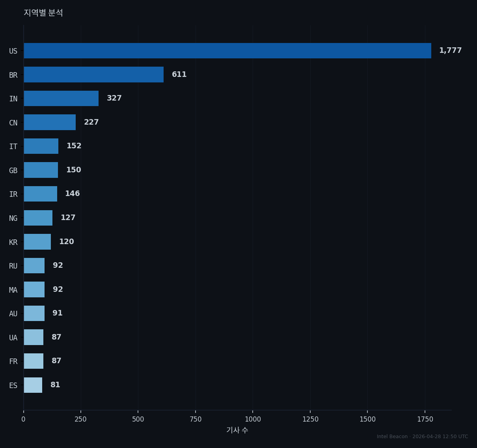This screenshot has width=477, height=448.
Task: Click the US bar in the chart
Action: (227, 51)
